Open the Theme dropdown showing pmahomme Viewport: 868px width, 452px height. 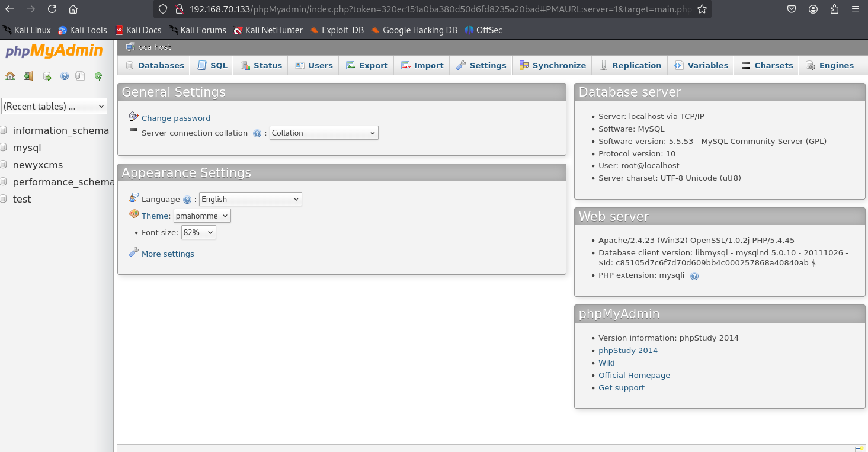[203, 216]
